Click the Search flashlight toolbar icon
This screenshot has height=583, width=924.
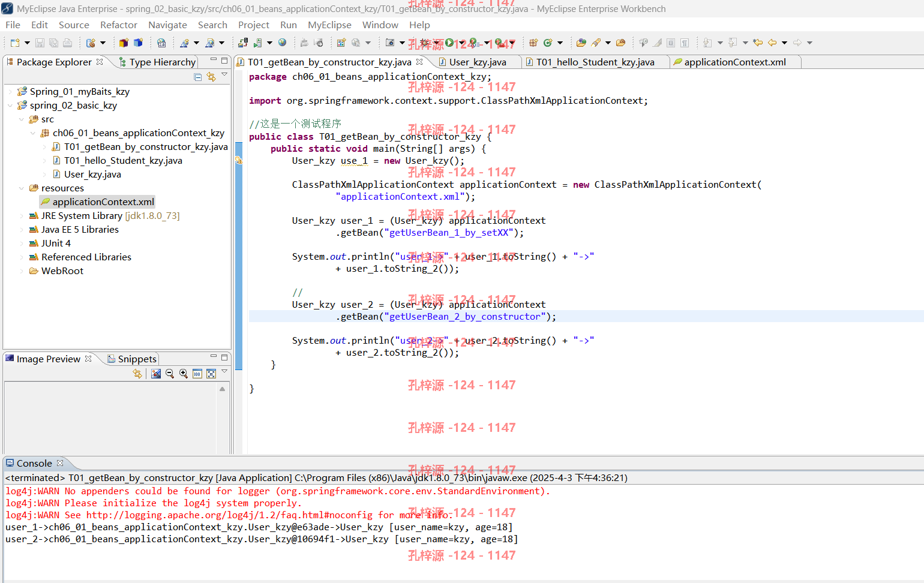(596, 43)
